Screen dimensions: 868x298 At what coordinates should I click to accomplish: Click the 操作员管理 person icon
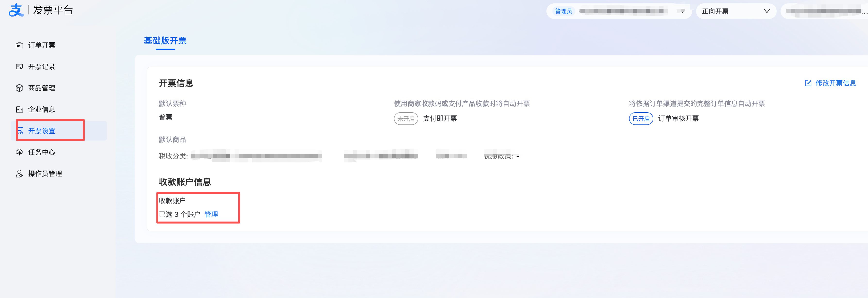pyautogui.click(x=19, y=174)
